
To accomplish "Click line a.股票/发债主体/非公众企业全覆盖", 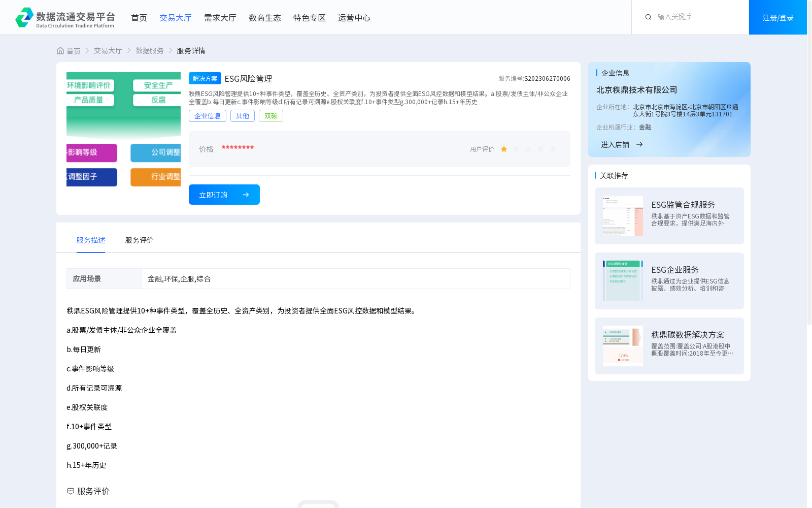I will point(121,330).
